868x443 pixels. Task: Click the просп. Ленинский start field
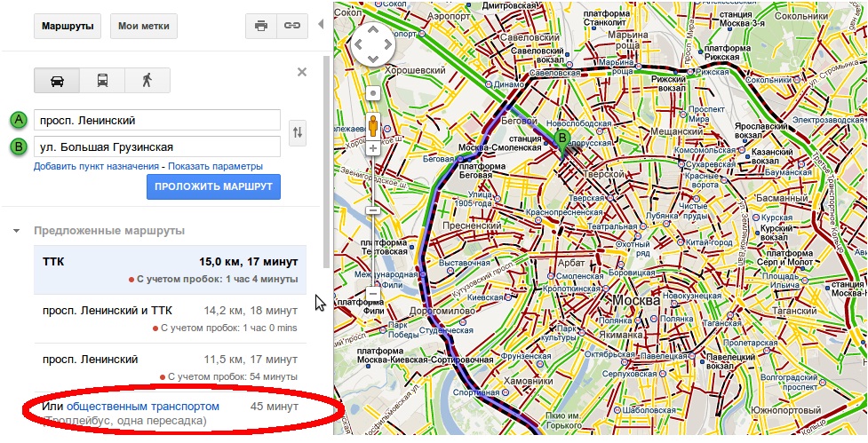[x=157, y=120]
